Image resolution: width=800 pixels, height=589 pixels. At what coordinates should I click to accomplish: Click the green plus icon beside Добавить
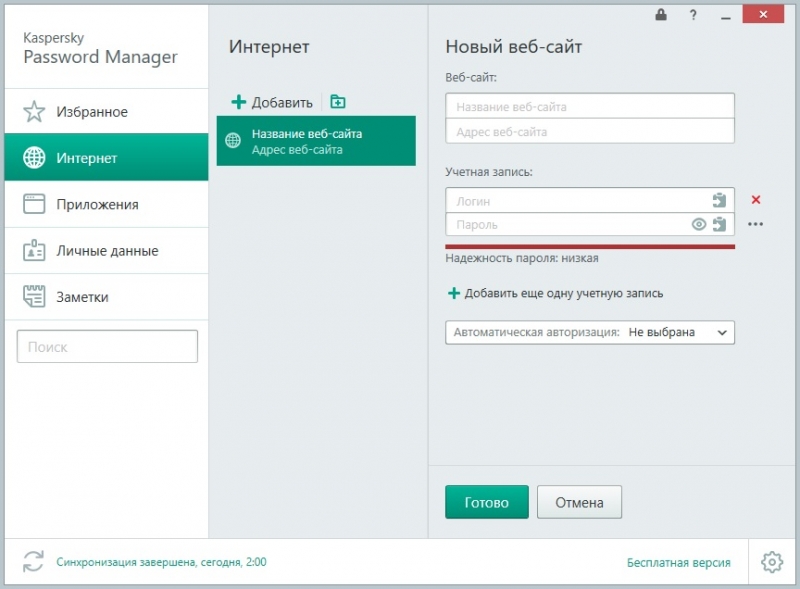point(238,102)
